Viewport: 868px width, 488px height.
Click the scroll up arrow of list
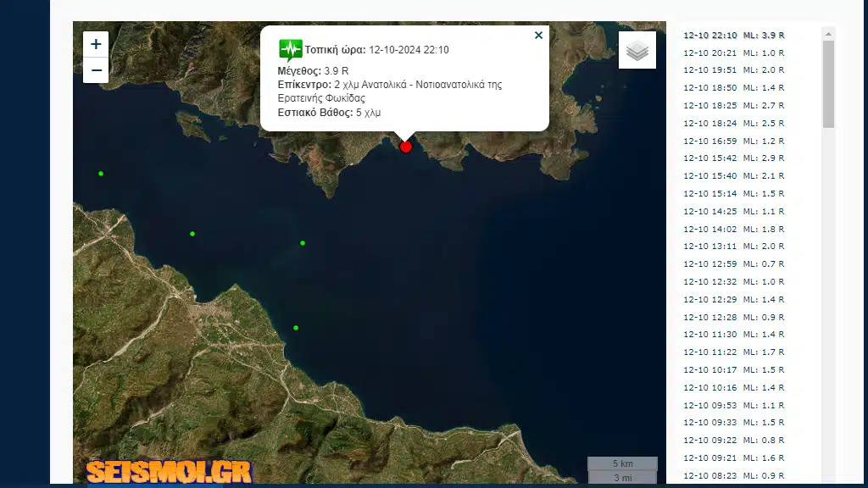point(828,33)
